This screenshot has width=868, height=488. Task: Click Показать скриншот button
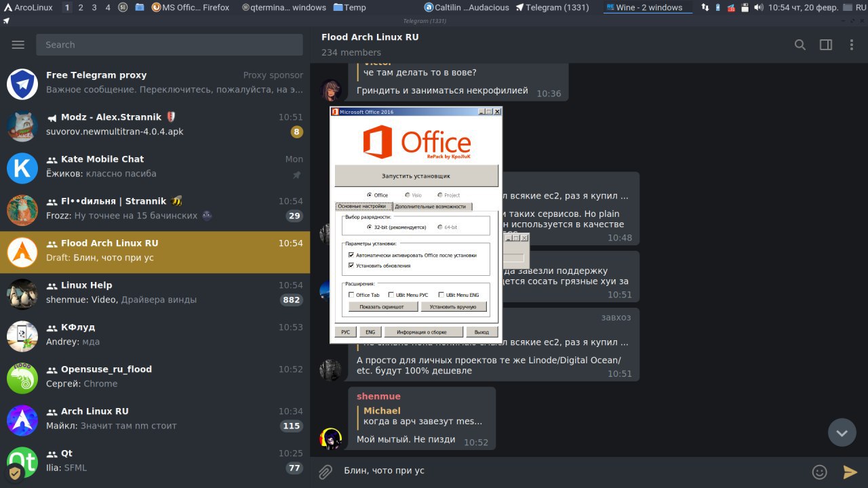click(382, 307)
